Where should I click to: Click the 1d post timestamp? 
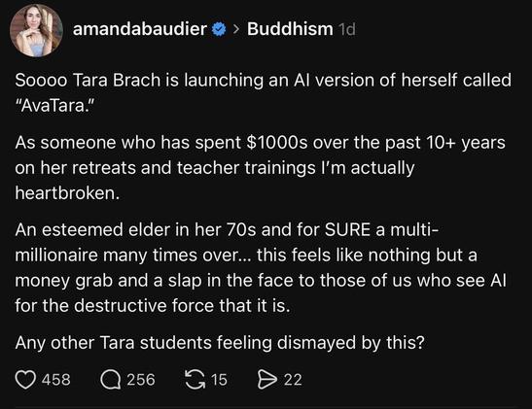[x=347, y=30]
